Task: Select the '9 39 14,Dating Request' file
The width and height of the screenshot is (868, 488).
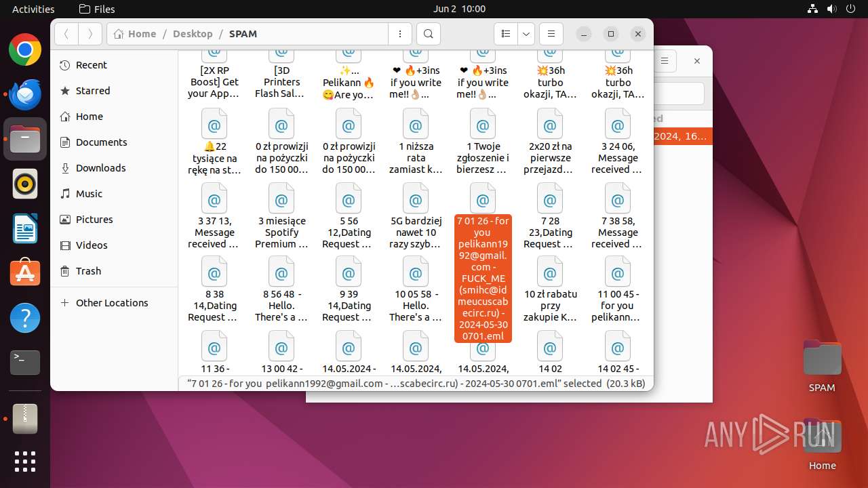Action: (x=348, y=290)
